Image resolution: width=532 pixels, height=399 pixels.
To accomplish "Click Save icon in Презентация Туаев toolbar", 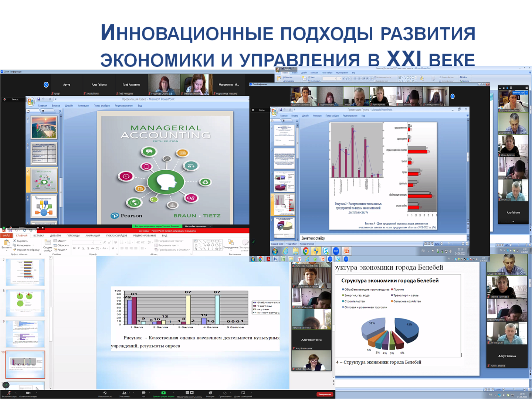I will pyautogui.click(x=38, y=99).
